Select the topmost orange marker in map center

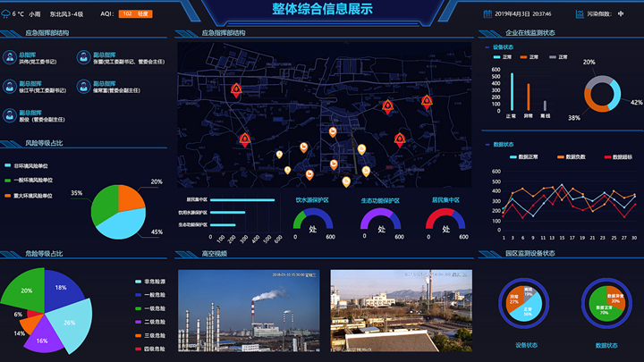tap(333, 131)
